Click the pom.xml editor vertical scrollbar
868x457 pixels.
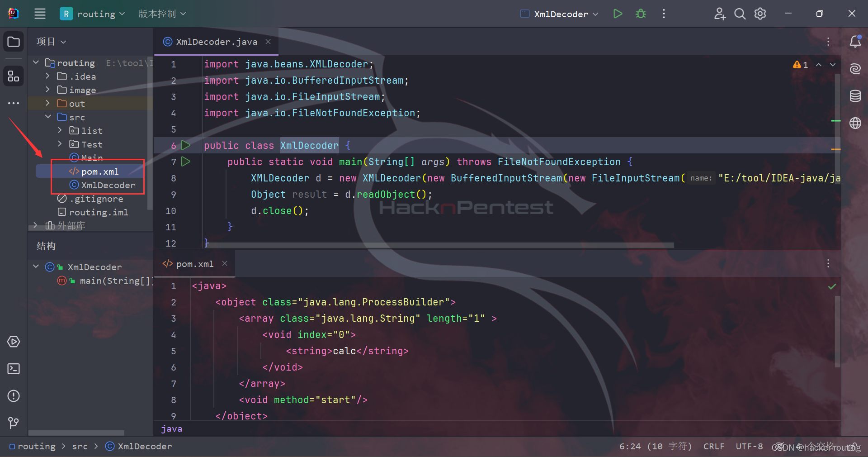click(838, 331)
